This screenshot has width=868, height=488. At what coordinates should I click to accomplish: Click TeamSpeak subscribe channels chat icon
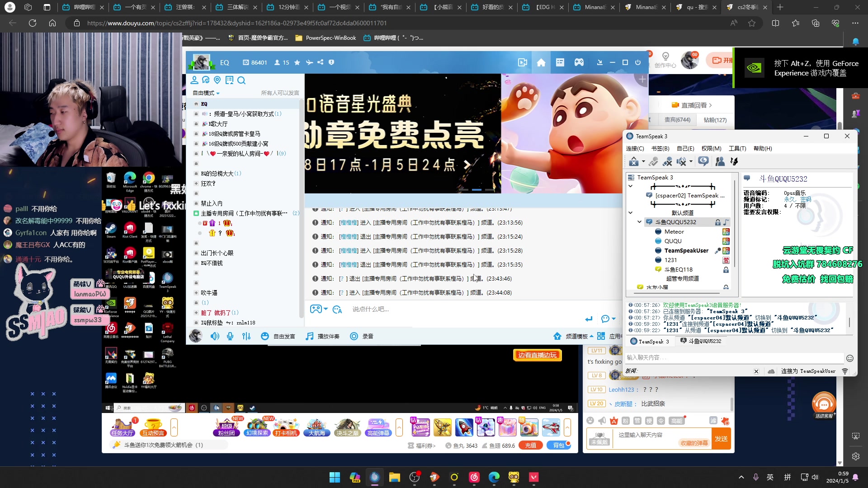point(703,161)
